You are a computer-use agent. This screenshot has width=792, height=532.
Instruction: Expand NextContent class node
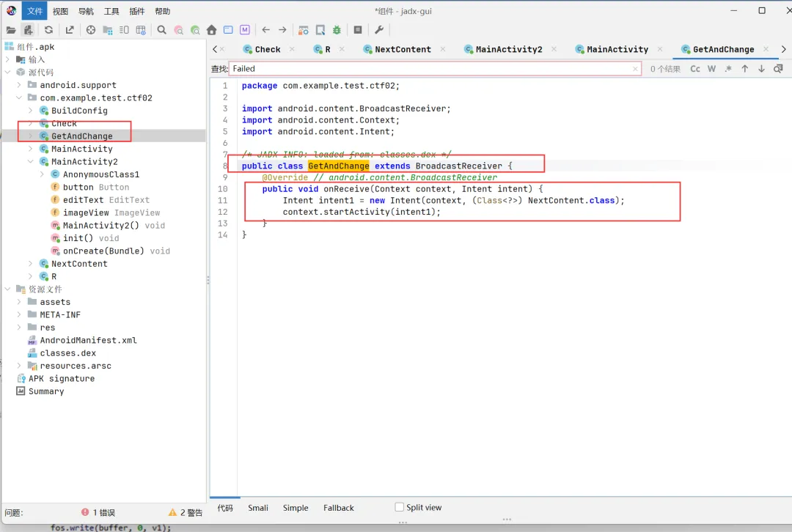(x=31, y=264)
